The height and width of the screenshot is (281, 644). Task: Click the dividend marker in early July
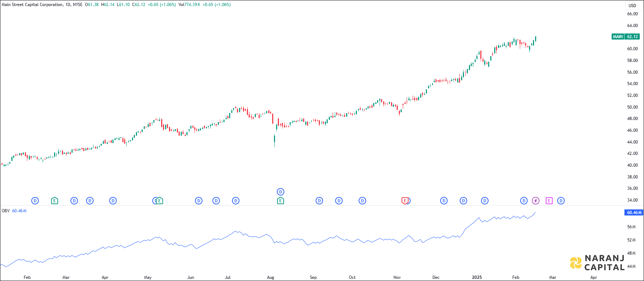[236, 201]
